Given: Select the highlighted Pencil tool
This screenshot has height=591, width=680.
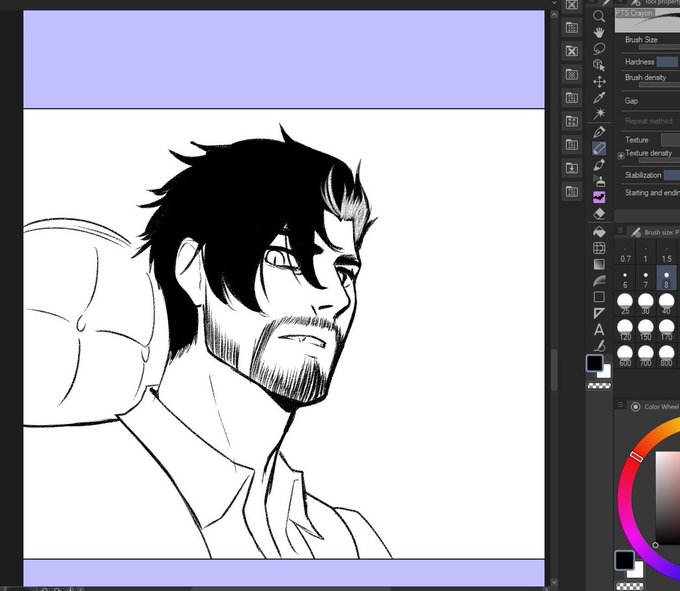Looking at the screenshot, I should [599, 148].
